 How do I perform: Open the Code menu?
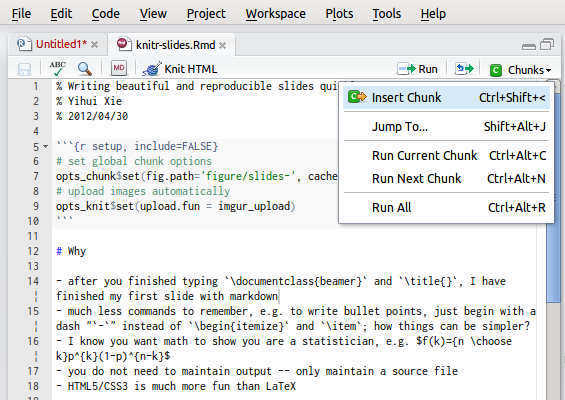click(x=106, y=14)
